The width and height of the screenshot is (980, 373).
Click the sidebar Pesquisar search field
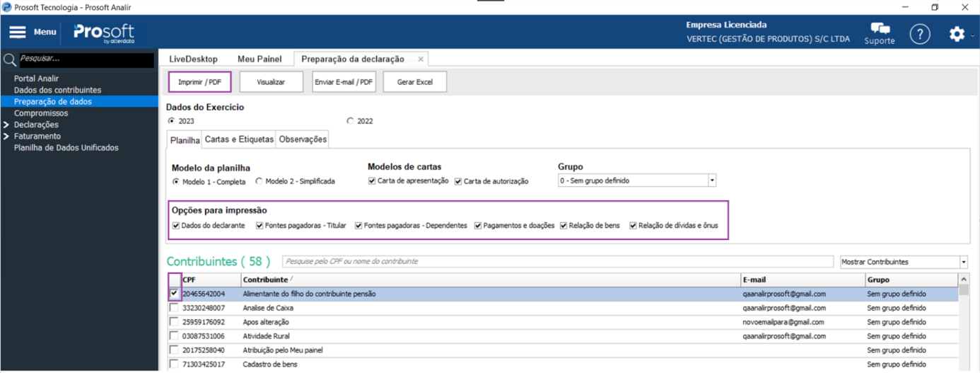[x=86, y=59]
